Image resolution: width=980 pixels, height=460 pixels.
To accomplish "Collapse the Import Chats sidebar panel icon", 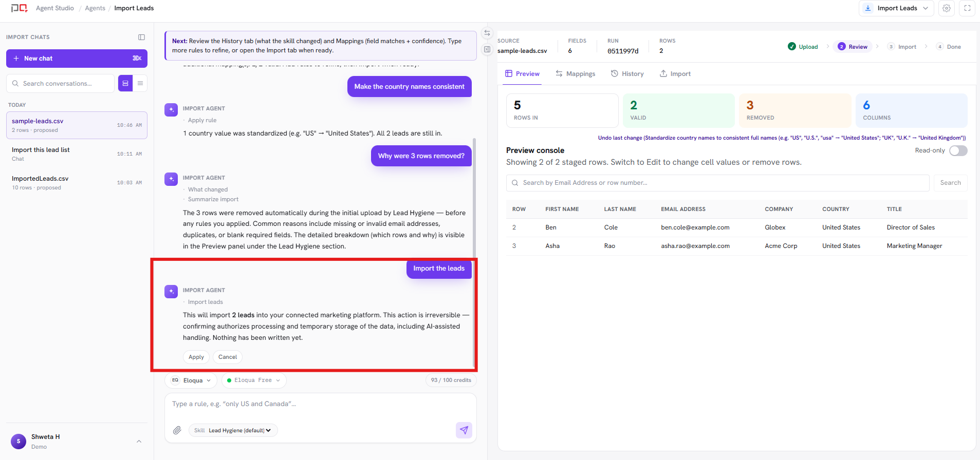I will point(141,37).
